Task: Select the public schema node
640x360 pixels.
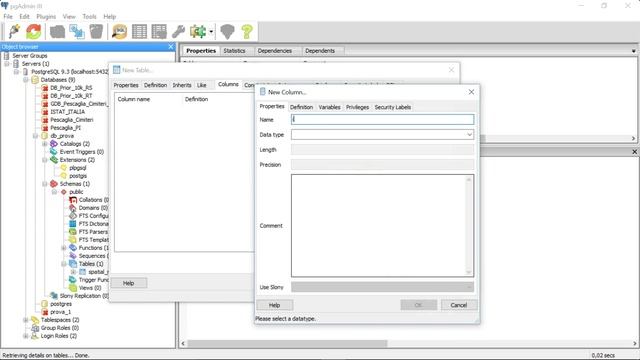Action: pos(76,192)
